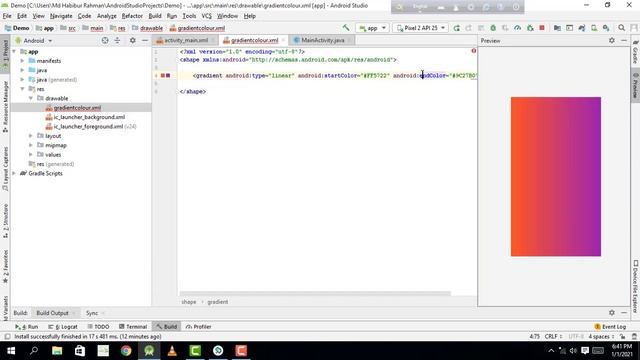Click the Profile app gauge icon

click(518, 28)
